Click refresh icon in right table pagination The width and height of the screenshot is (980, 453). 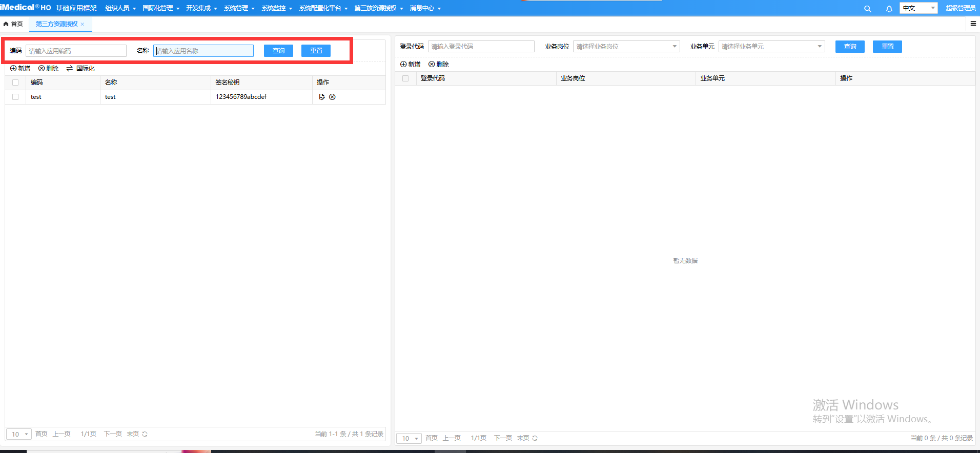535,438
